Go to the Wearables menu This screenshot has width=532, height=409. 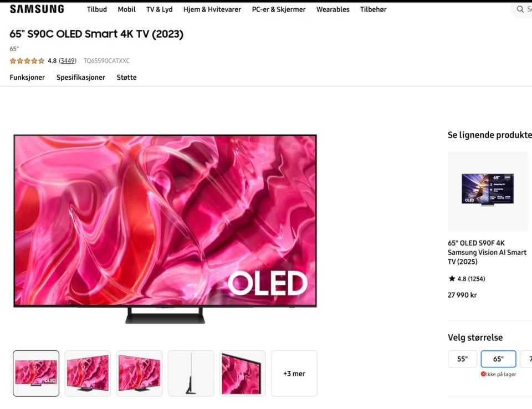(333, 9)
